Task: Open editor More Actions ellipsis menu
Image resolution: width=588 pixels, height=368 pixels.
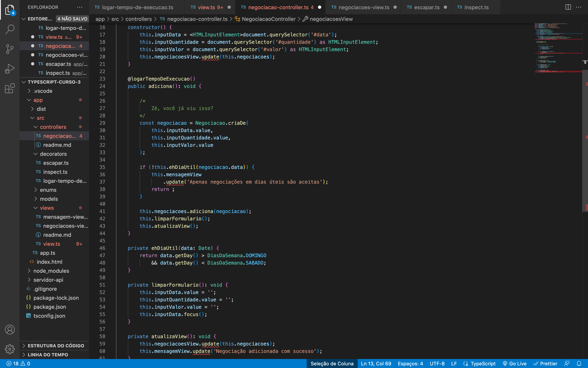Action: (579, 7)
